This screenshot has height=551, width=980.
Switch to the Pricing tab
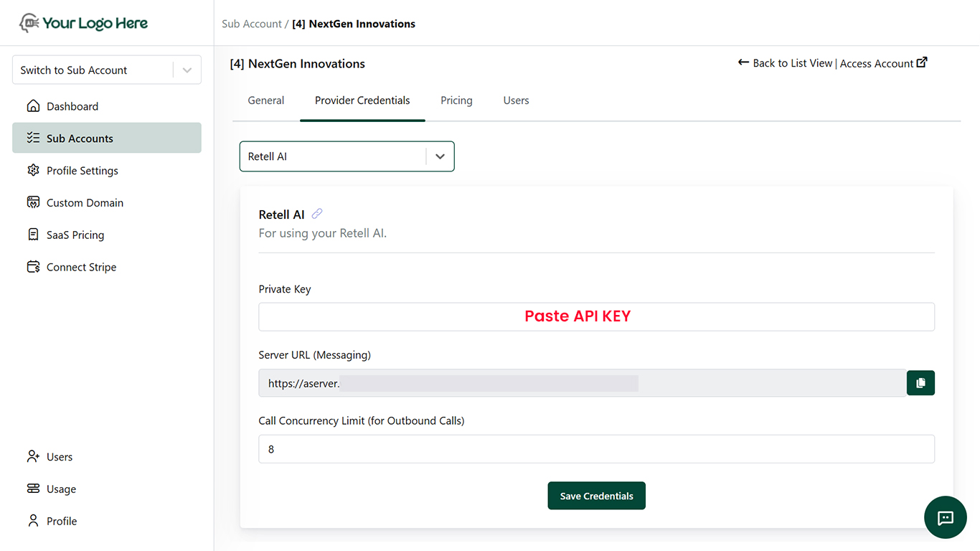(456, 100)
